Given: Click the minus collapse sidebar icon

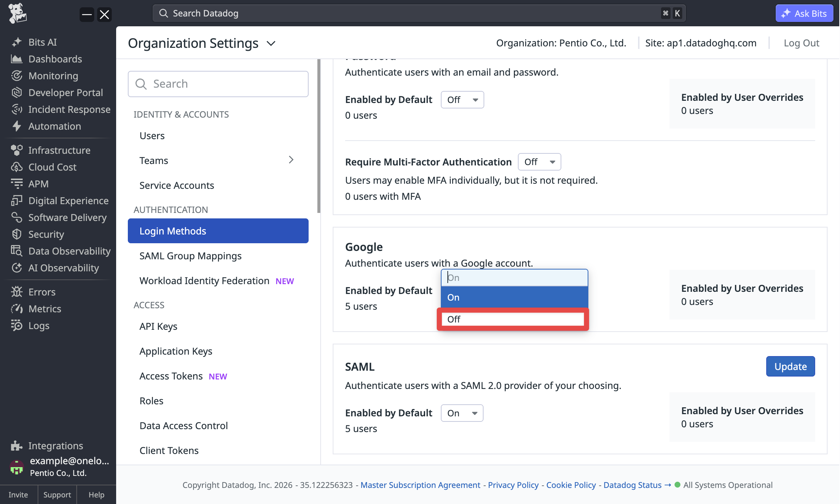Looking at the screenshot, I should coord(87,15).
